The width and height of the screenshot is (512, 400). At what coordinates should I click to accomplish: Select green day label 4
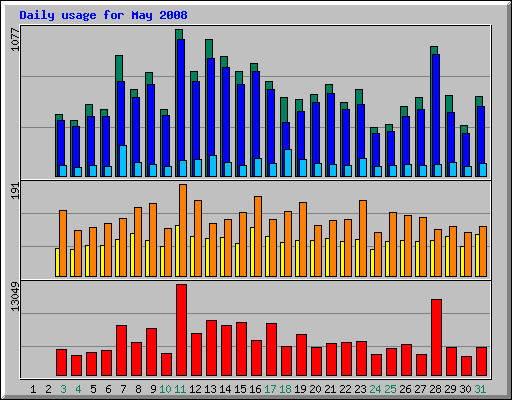pos(78,389)
